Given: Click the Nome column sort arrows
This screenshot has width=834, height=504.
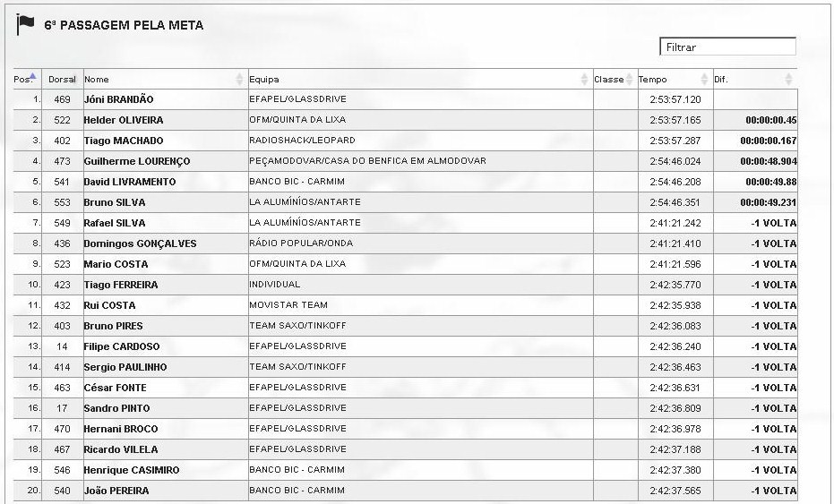Looking at the screenshot, I should tap(239, 80).
